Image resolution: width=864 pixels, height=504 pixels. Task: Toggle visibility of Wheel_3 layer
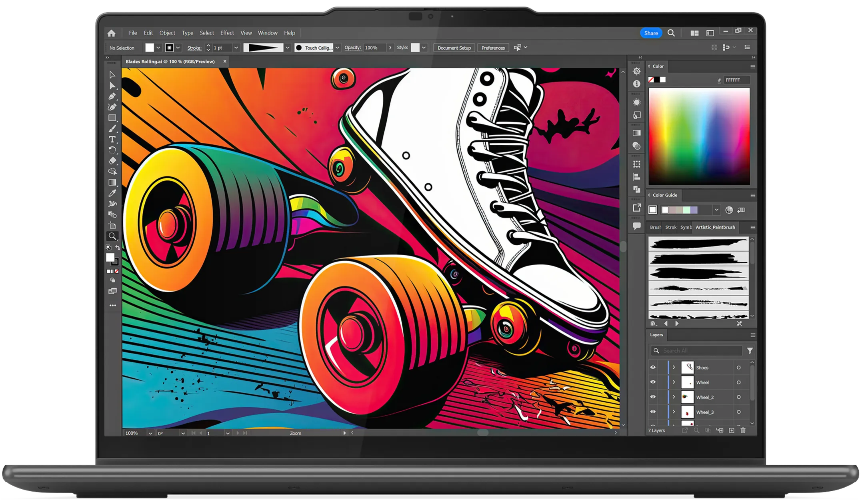(653, 412)
